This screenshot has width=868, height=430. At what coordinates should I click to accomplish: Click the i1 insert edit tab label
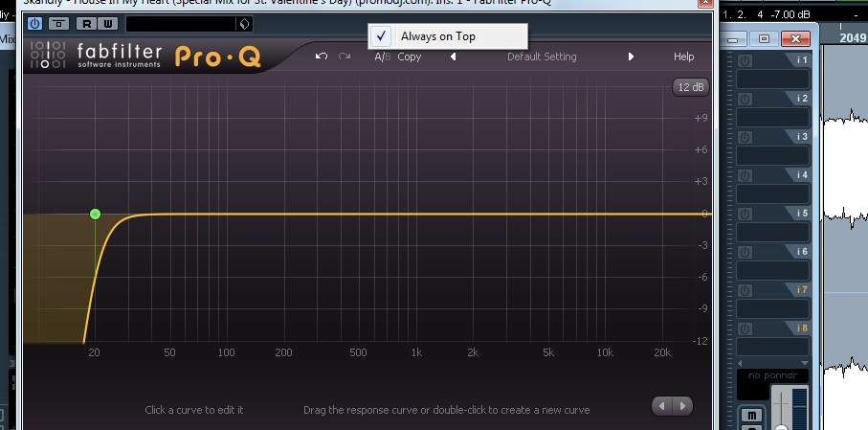801,59
